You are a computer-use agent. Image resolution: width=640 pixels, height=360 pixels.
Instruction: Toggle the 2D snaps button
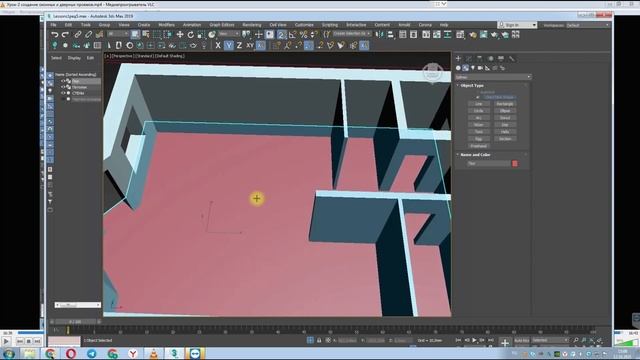281,35
